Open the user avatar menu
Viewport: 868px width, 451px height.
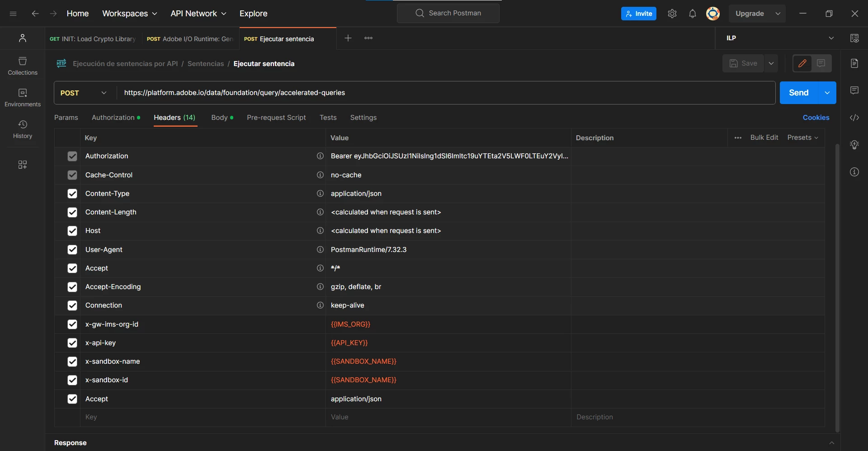coord(713,14)
